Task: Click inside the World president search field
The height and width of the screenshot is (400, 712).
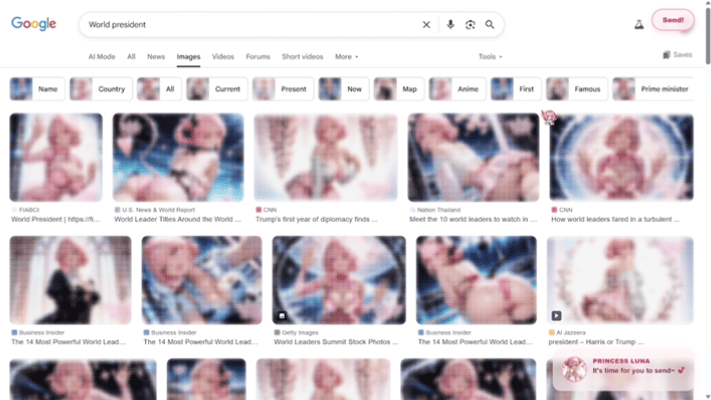Action: [250, 25]
